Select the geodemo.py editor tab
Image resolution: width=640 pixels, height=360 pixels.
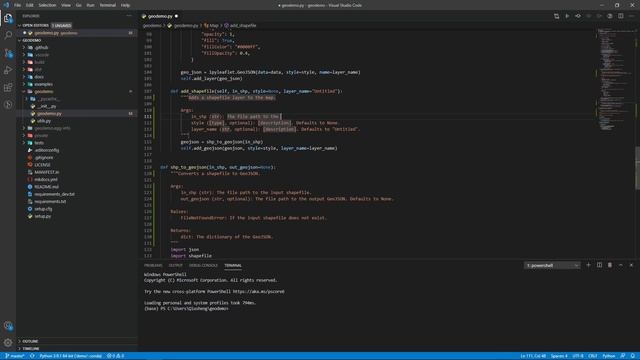[x=160, y=16]
